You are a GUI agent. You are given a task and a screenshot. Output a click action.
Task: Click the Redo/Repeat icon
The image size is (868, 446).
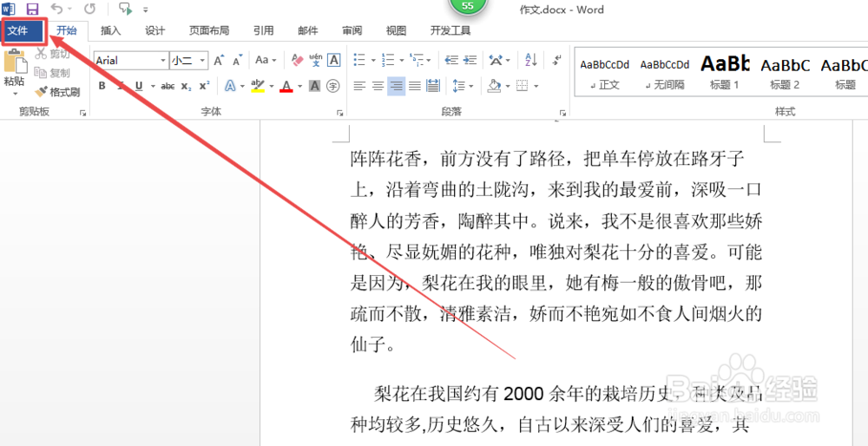pyautogui.click(x=89, y=9)
